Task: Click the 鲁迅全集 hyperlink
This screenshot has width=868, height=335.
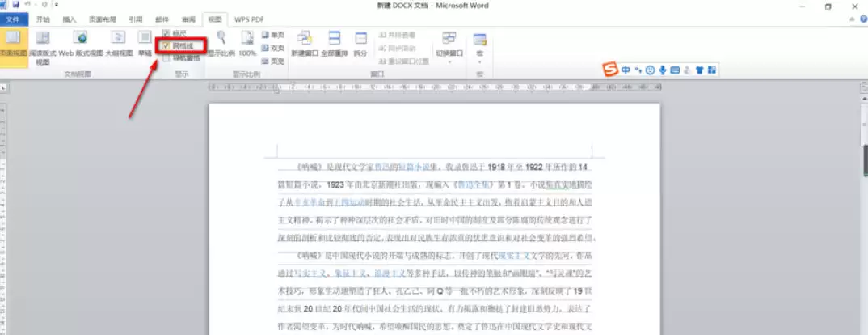Action: pyautogui.click(x=474, y=184)
